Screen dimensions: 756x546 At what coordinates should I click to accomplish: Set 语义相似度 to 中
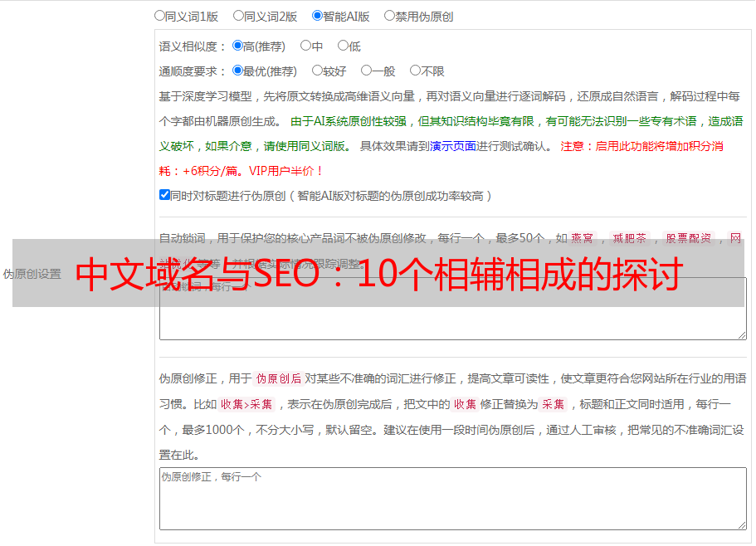[305, 46]
